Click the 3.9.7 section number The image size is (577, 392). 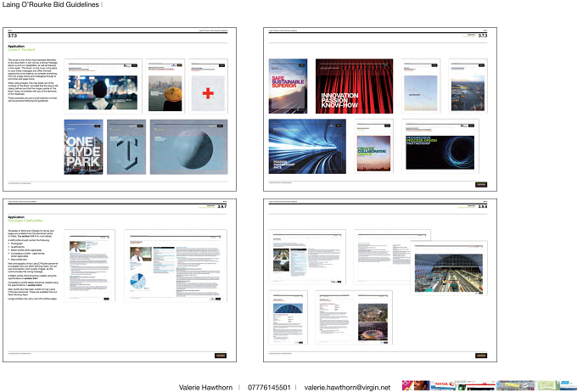tap(222, 207)
